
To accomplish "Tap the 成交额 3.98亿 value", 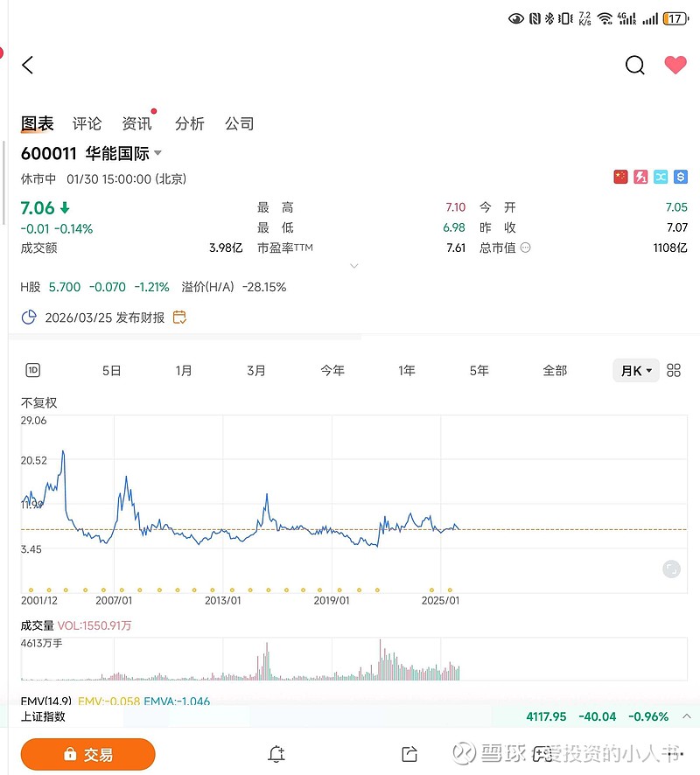I will click(x=226, y=248).
